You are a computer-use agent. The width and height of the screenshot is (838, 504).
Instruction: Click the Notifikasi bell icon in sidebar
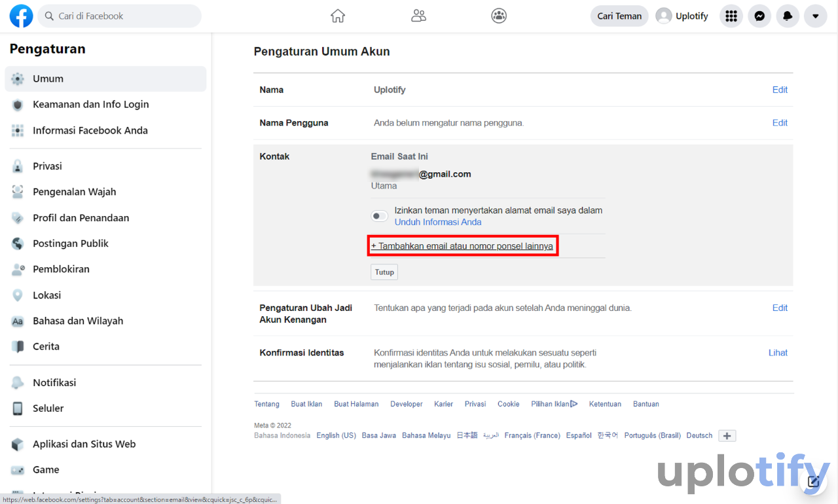point(18,382)
